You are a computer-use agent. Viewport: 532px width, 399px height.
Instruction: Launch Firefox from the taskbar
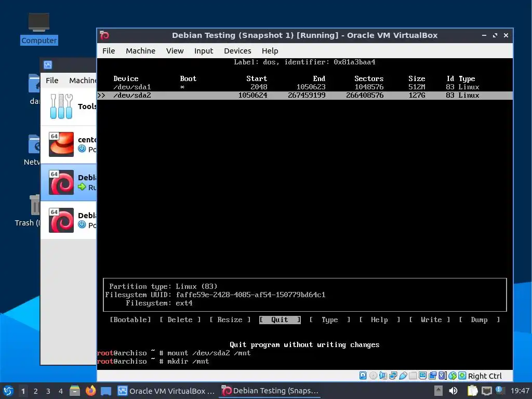pyautogui.click(x=90, y=391)
